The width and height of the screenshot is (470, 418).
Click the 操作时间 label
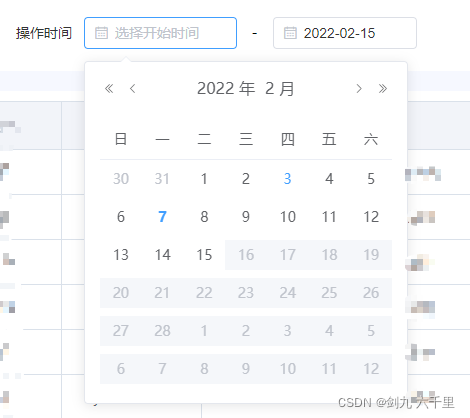pyautogui.click(x=44, y=33)
